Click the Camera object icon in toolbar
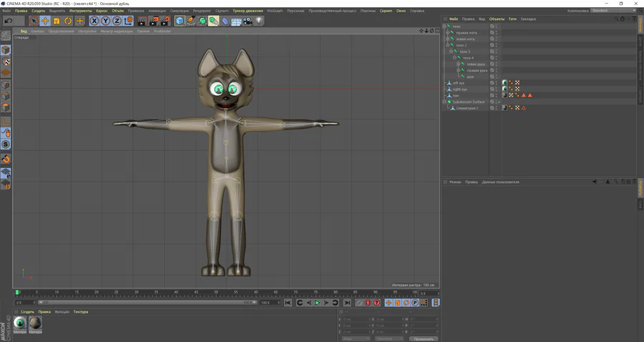This screenshot has height=342, width=644. pyautogui.click(x=248, y=21)
